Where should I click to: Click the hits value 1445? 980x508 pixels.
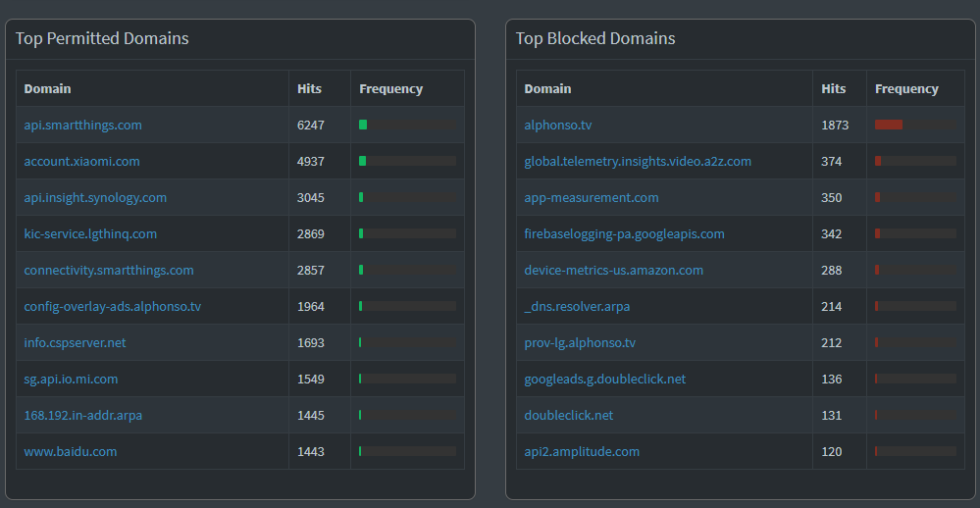pyautogui.click(x=311, y=415)
